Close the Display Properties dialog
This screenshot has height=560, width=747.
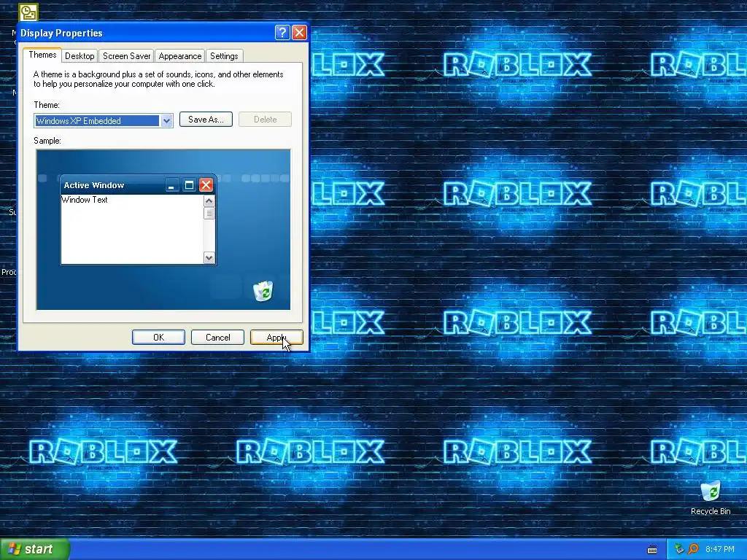(299, 32)
